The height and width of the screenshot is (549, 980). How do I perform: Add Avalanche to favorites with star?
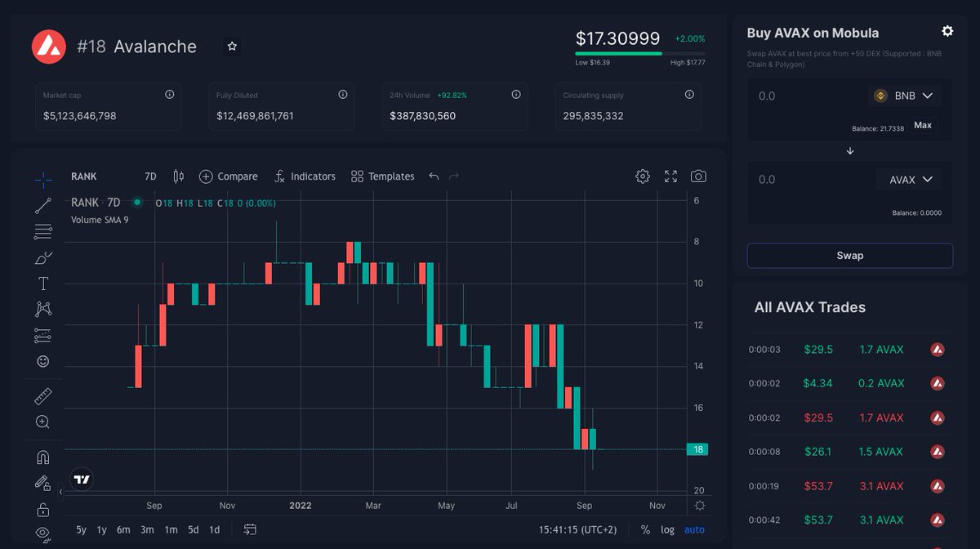(x=232, y=47)
